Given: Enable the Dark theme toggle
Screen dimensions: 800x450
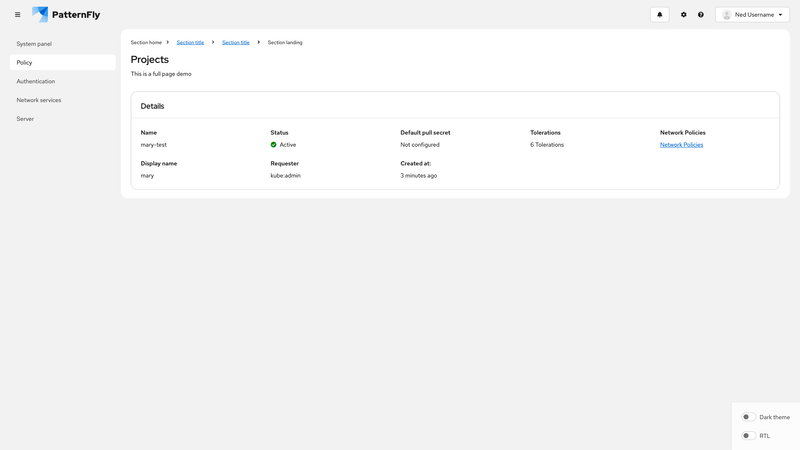Looking at the screenshot, I should [x=748, y=417].
